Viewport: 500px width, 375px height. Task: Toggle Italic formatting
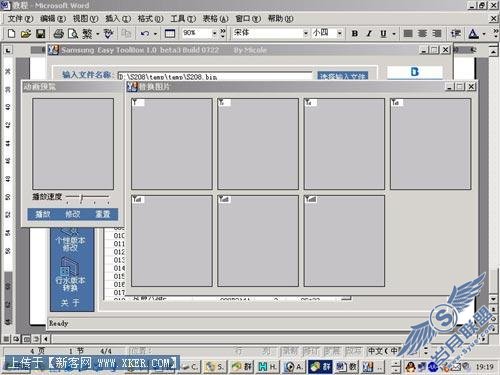(x=369, y=33)
